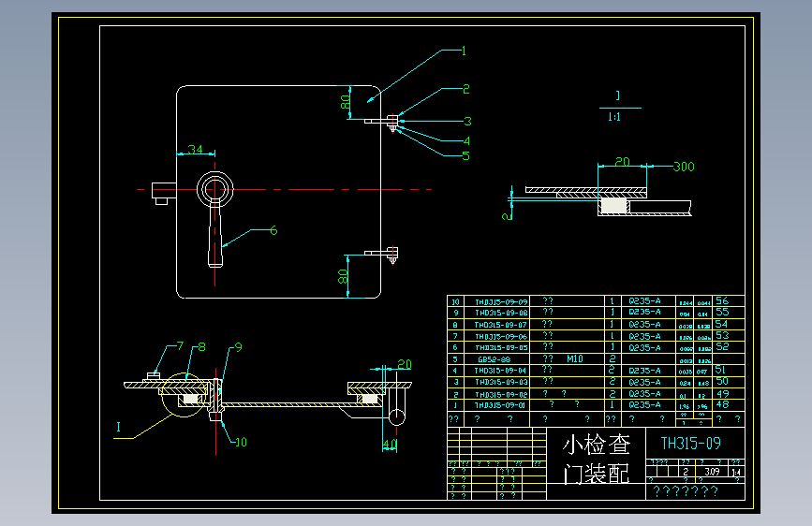812x526 pixels.
Task: Click the 20 dimension in the section view
Action: point(405,364)
